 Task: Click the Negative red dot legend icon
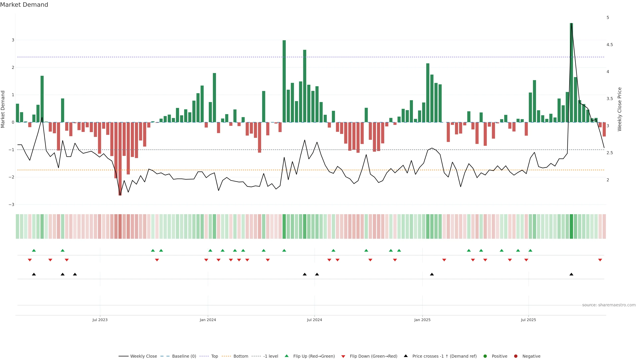(x=516, y=356)
